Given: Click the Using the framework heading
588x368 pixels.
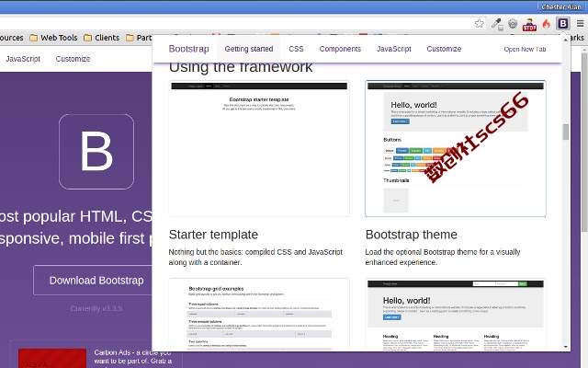Looking at the screenshot, I should point(241,67).
